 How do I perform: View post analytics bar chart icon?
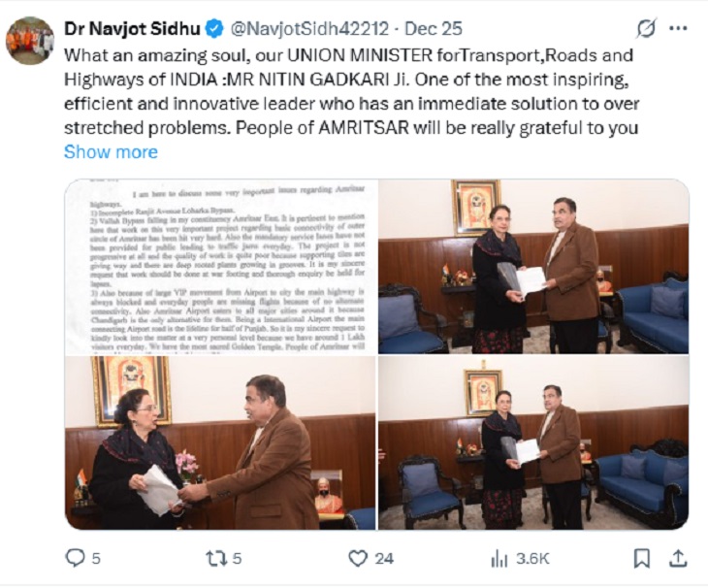[500, 558]
